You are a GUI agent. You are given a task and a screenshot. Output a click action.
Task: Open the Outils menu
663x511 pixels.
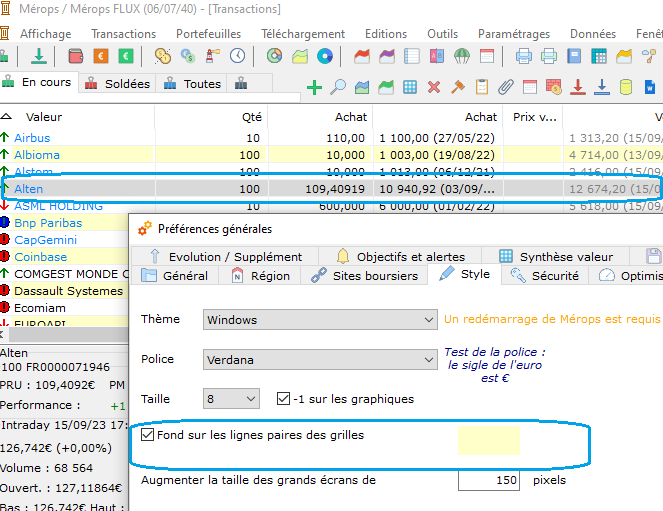click(442, 33)
